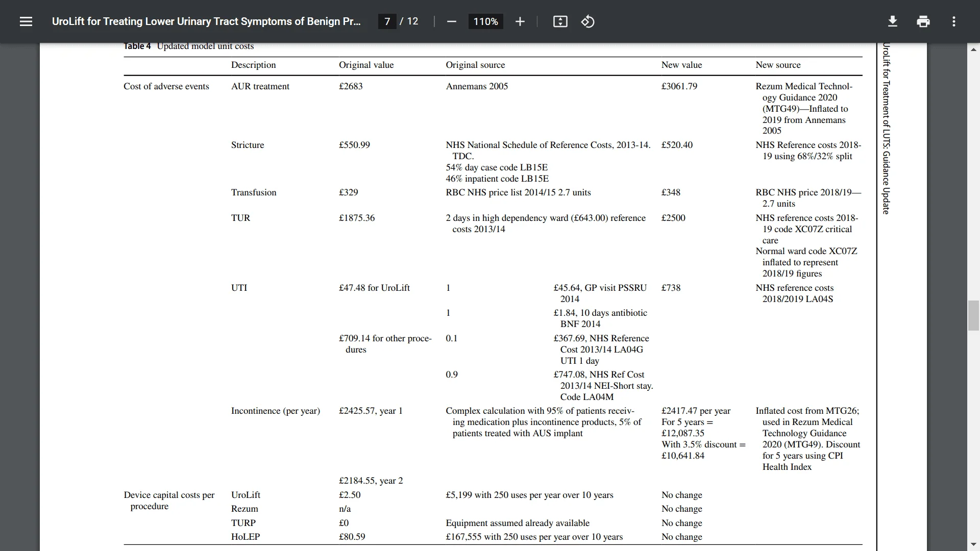Click the TURP device row label
This screenshot has width=980, height=551.
(x=243, y=523)
